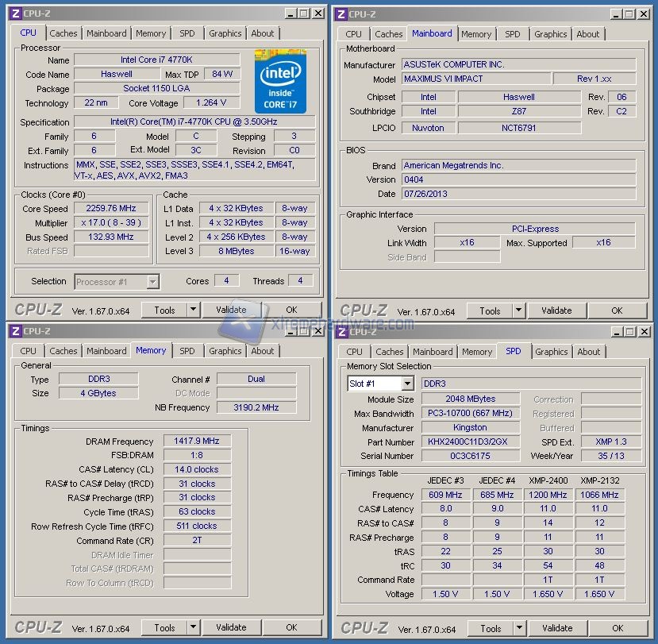This screenshot has height=644, width=658.
Task: Click the DRAM Frequency value field
Action: (197, 442)
